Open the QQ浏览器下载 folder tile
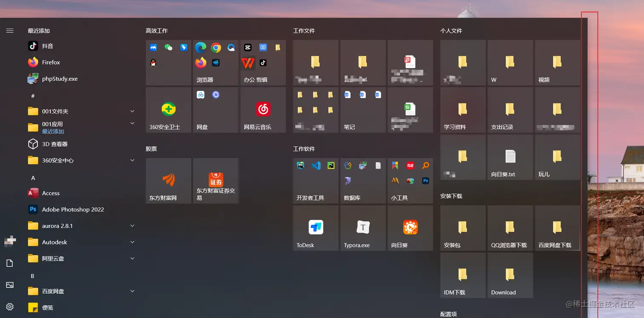The width and height of the screenshot is (644, 318). click(510, 228)
